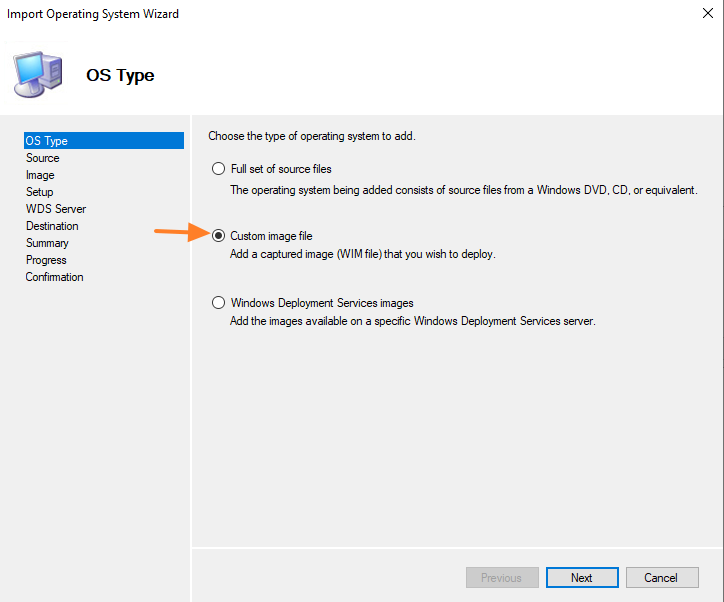The width and height of the screenshot is (724, 602).
Task: Go to the Source step
Action: (x=43, y=158)
